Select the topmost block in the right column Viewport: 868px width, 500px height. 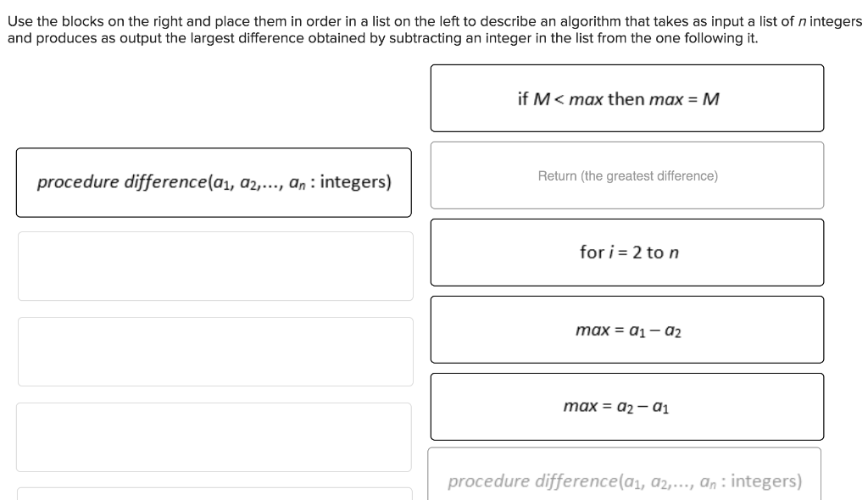pyautogui.click(x=627, y=98)
